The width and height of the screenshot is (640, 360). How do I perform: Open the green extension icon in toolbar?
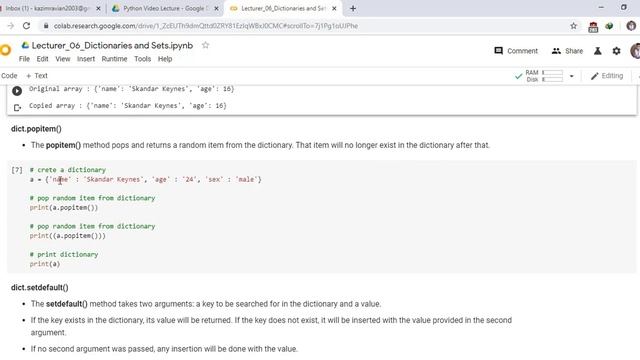[609, 26]
